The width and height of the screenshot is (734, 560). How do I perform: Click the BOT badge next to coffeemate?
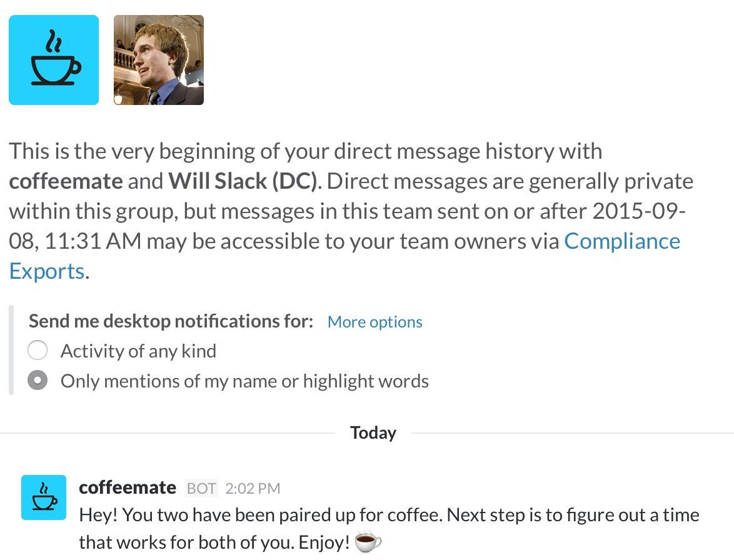point(201,488)
